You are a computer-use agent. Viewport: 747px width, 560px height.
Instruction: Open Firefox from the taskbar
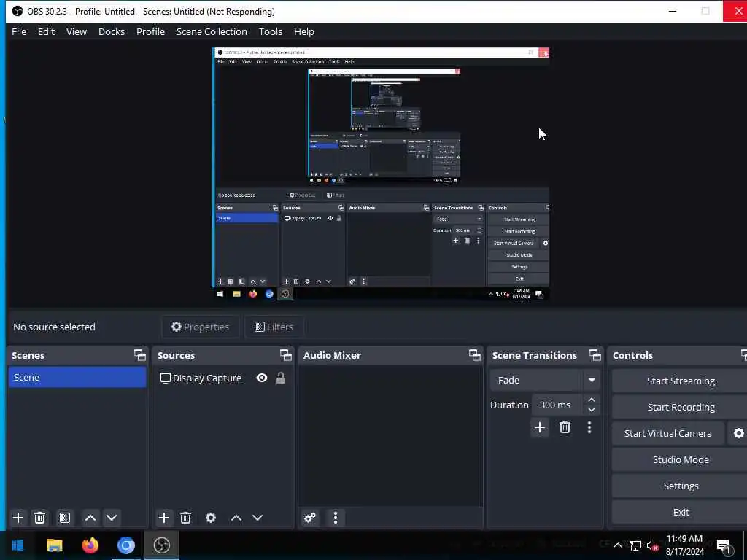90,545
